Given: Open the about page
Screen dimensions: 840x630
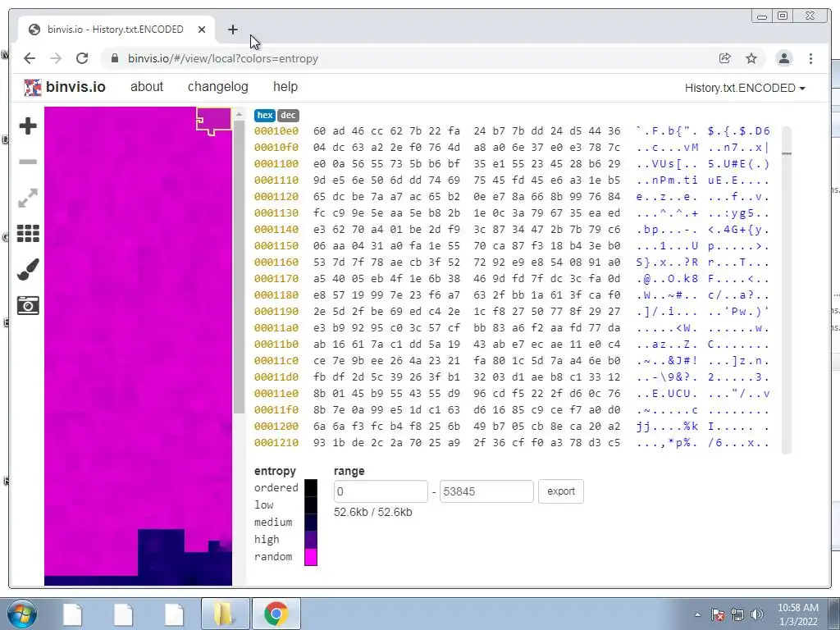Looking at the screenshot, I should tap(146, 87).
